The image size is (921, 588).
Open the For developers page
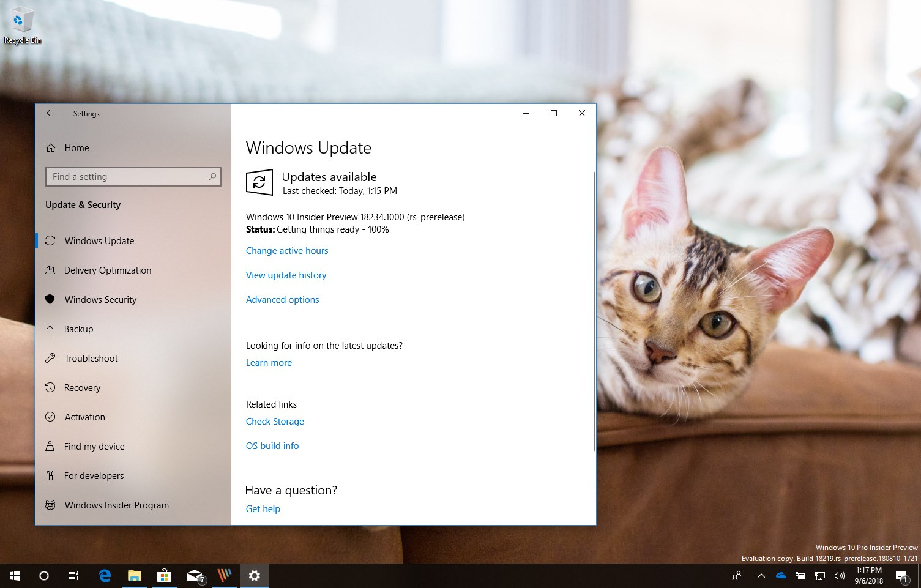click(x=133, y=476)
